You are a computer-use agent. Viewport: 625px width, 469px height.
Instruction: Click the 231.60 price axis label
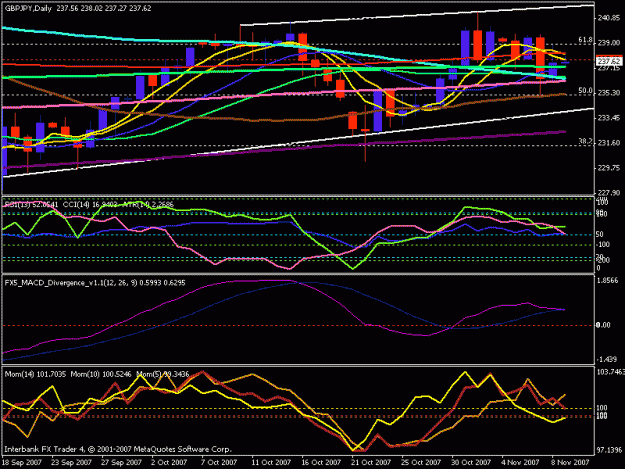click(609, 143)
